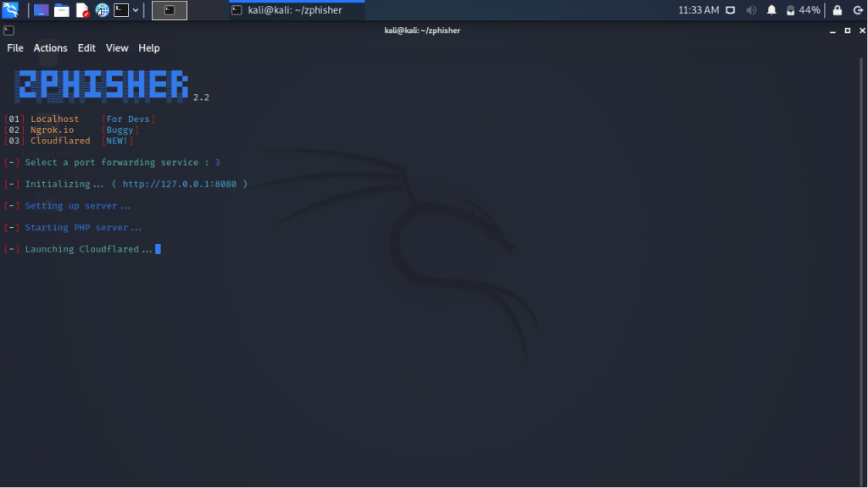The width and height of the screenshot is (868, 488).
Task: Click 'Select a port forwarding service' text
Action: point(112,163)
